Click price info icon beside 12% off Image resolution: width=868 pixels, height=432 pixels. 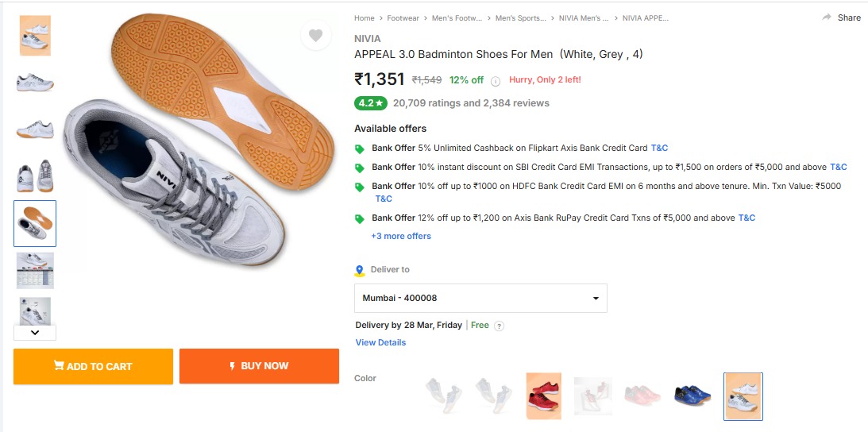coord(496,80)
